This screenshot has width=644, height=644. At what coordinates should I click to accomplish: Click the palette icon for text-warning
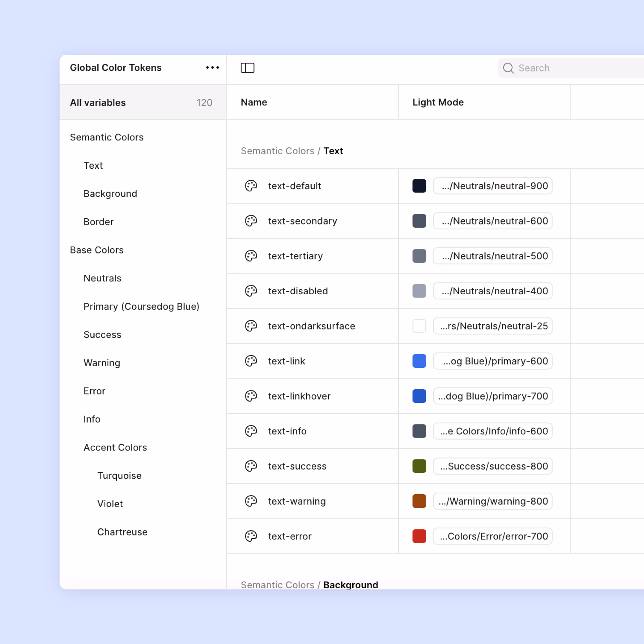pos(251,501)
